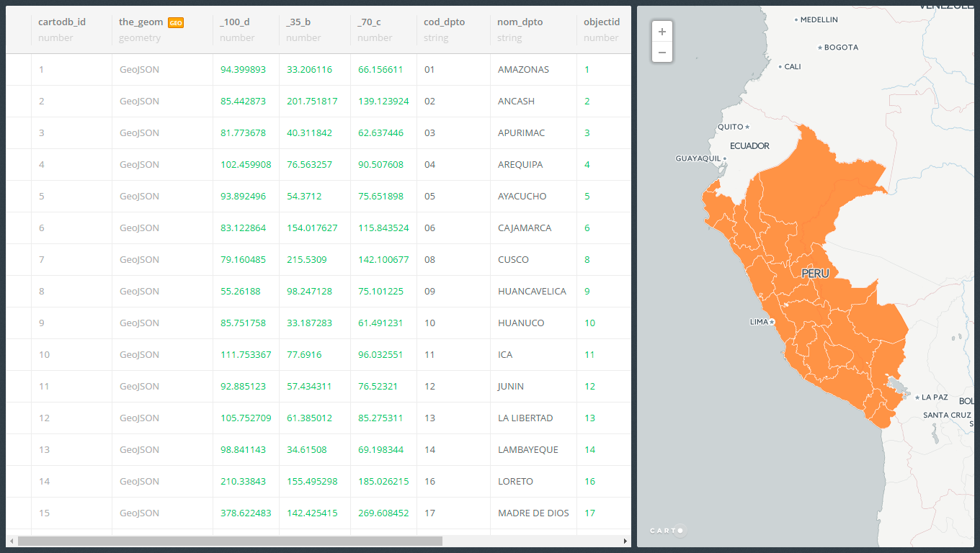Click cod_dpto value 17

point(429,513)
